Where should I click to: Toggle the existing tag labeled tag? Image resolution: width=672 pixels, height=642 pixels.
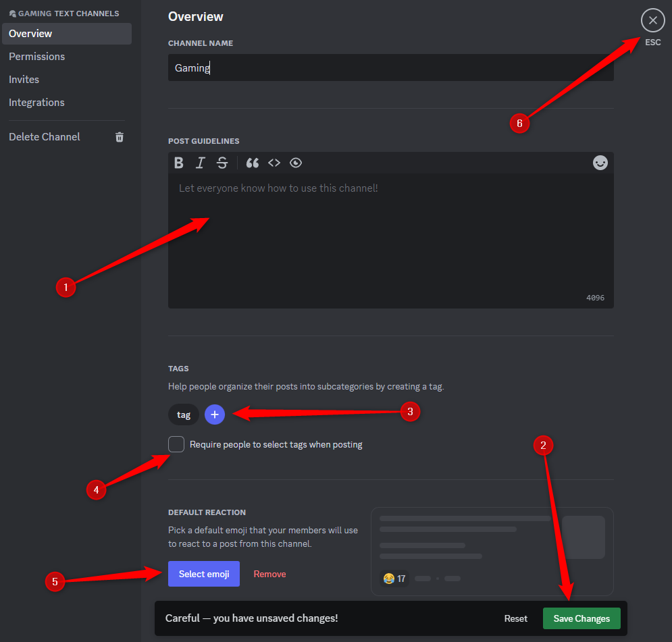tap(183, 414)
